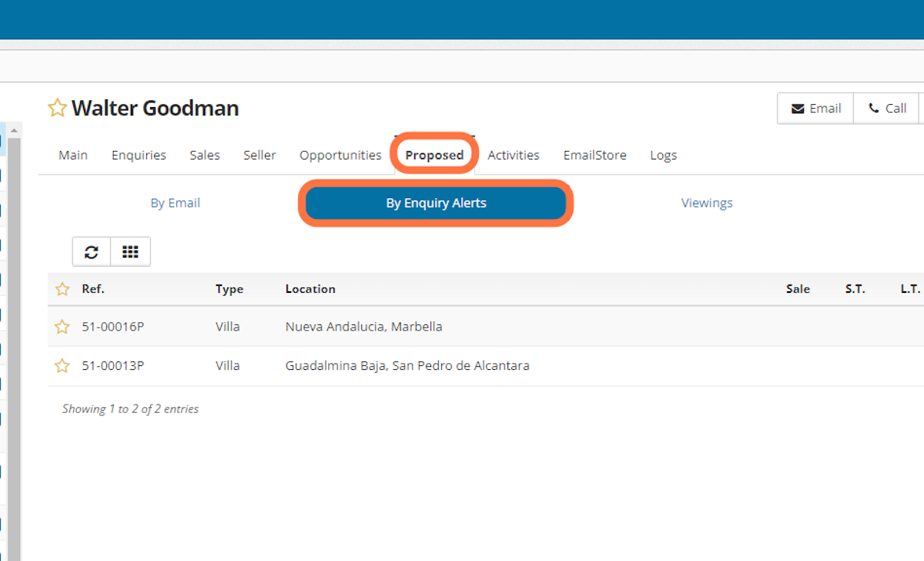Sort the table by the Location column
Viewport: 924px width, 561px height.
[x=310, y=288]
